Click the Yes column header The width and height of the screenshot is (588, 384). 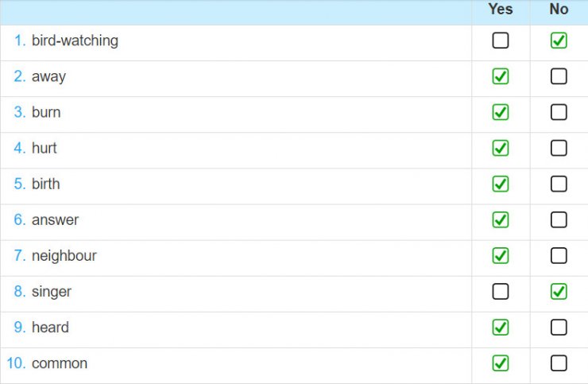tap(501, 10)
